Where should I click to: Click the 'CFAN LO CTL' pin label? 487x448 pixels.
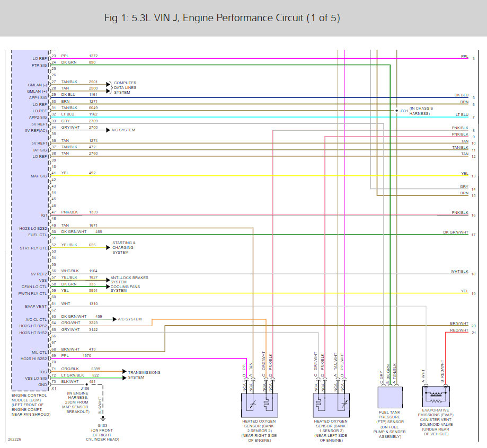click(34, 286)
